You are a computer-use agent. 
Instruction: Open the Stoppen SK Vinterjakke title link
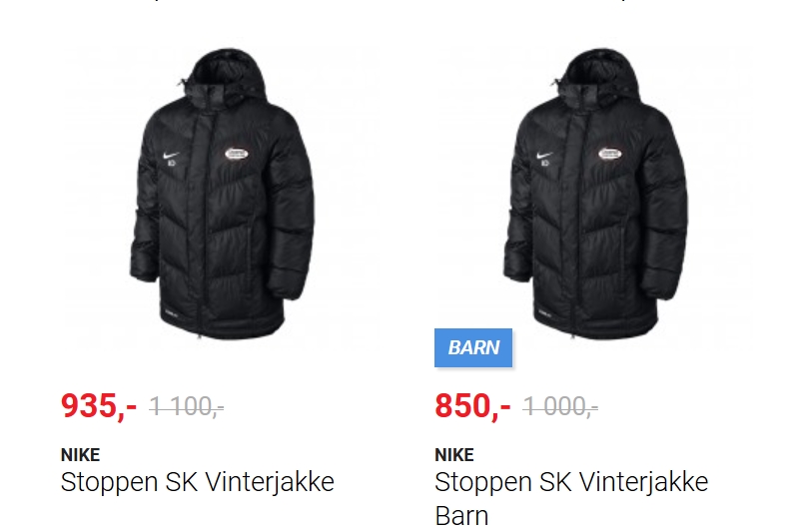pyautogui.click(x=197, y=482)
